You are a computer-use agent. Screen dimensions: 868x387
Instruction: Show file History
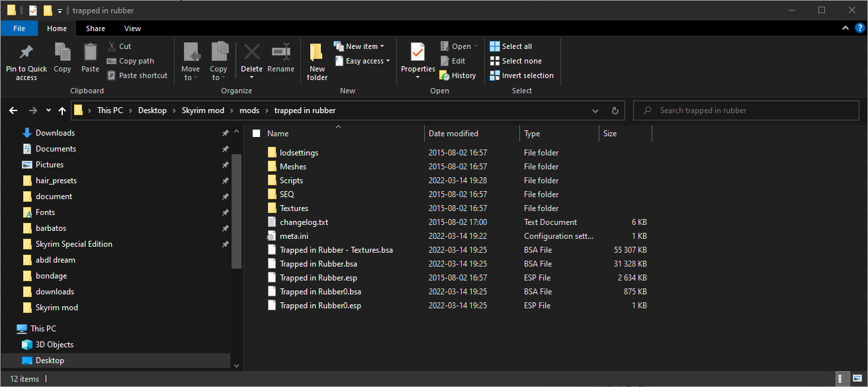pos(458,75)
